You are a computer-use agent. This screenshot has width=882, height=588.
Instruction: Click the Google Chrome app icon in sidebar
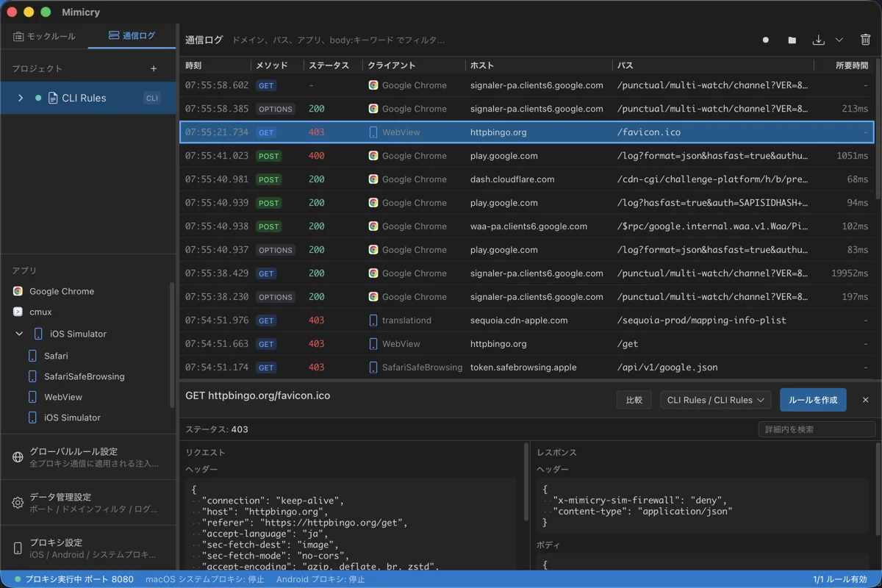18,291
